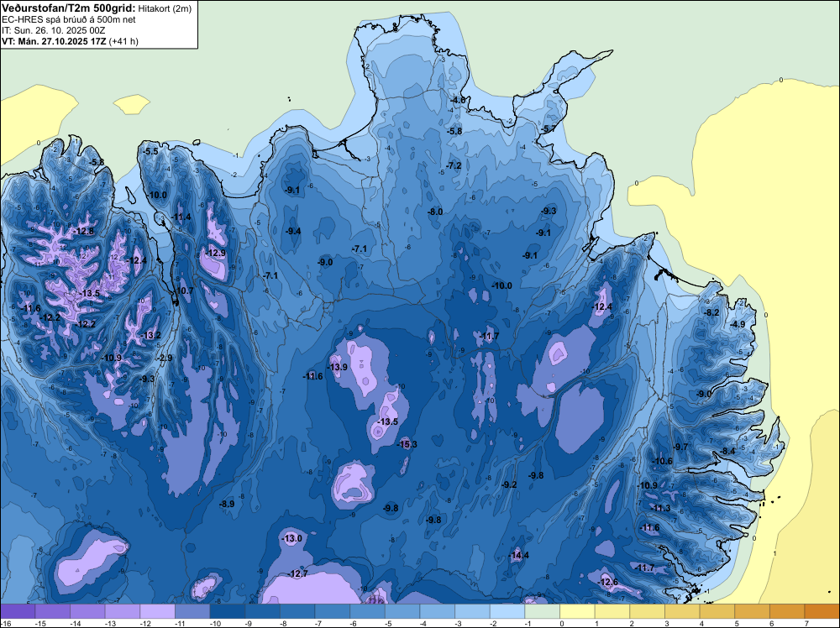Click the '-13' legend scale label
This screenshot has height=628, width=840.
[x=109, y=623]
